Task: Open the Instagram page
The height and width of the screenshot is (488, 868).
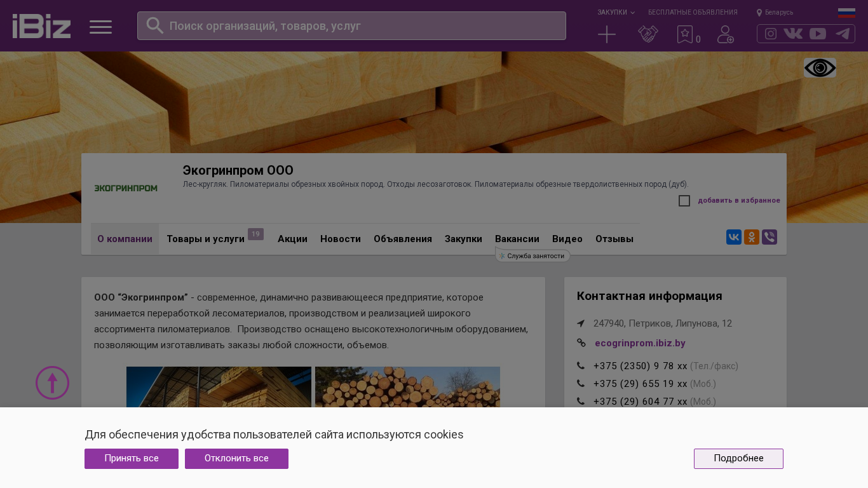Action: tap(771, 34)
